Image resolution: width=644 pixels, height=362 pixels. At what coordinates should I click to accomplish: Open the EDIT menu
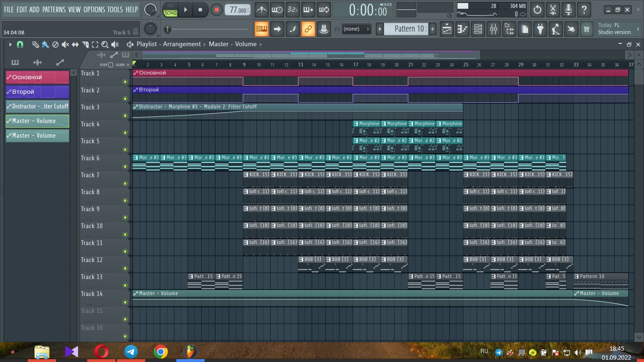22,9
